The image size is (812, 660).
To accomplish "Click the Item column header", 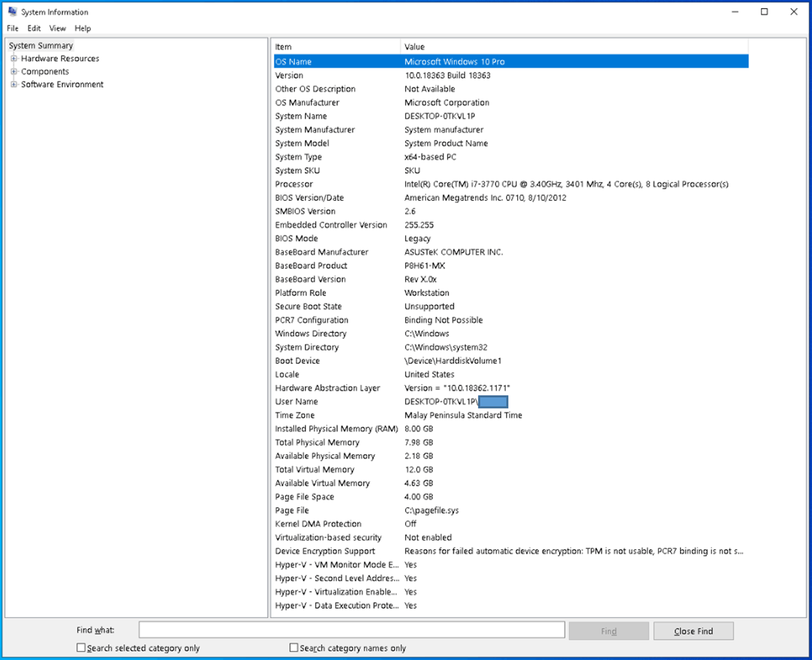I will pyautogui.click(x=336, y=47).
